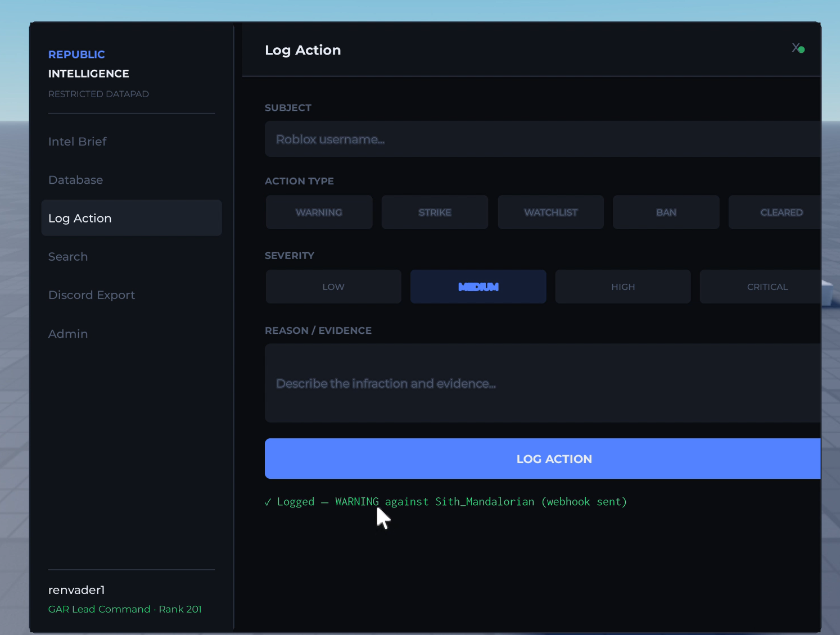Set severity to CRITICAL
The image size is (840, 635).
click(x=760, y=287)
